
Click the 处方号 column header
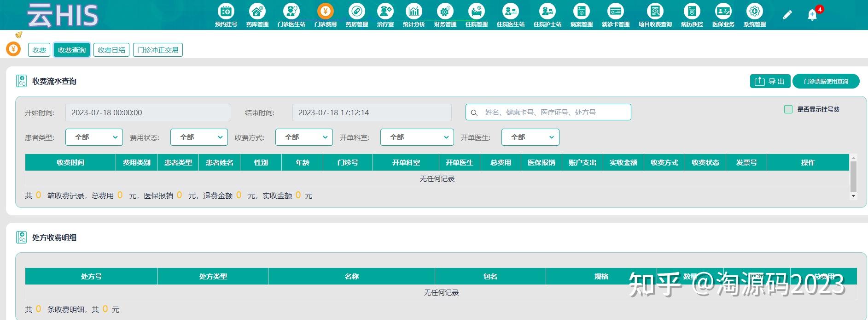click(91, 276)
